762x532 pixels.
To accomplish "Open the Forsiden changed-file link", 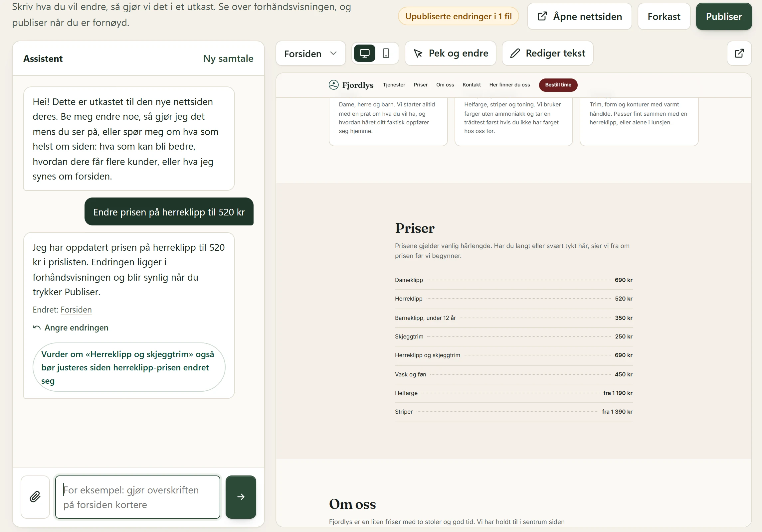I will (76, 310).
